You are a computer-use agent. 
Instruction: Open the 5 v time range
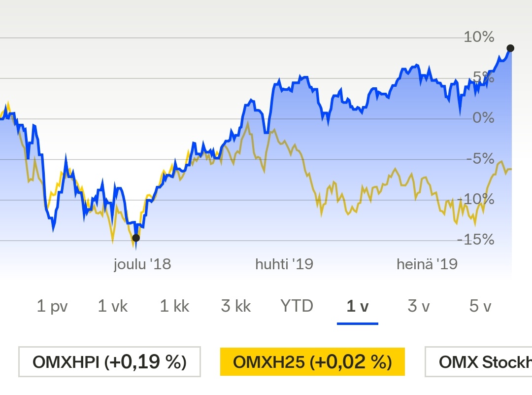click(480, 306)
